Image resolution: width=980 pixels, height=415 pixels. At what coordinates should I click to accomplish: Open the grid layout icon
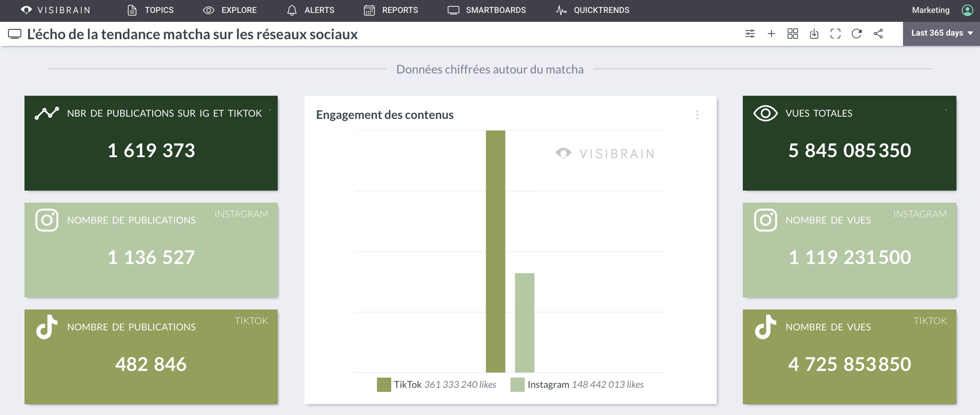[x=793, y=33]
